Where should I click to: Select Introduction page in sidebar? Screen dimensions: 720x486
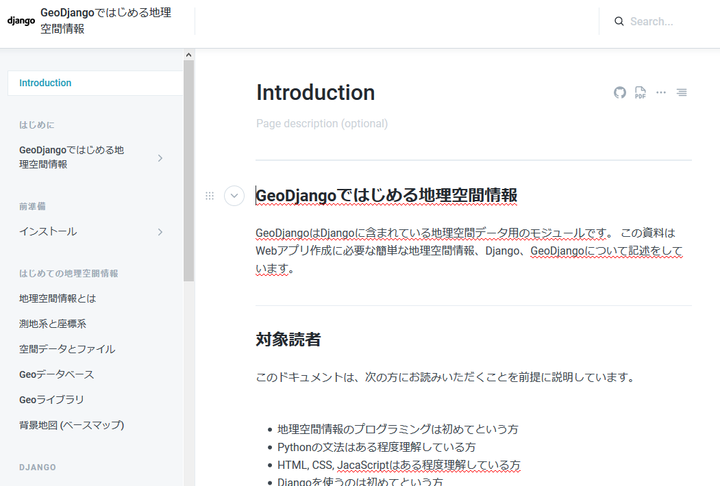click(95, 83)
